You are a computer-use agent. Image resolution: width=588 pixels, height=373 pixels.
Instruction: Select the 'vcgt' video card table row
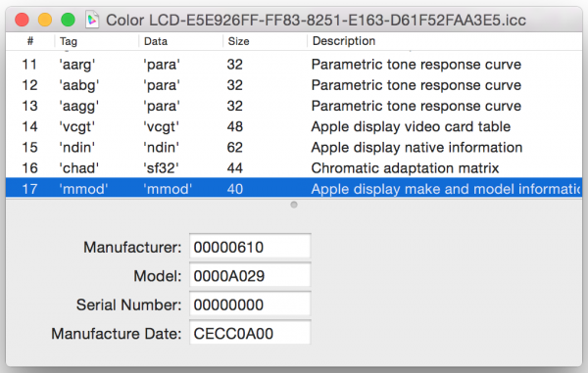pos(294,126)
